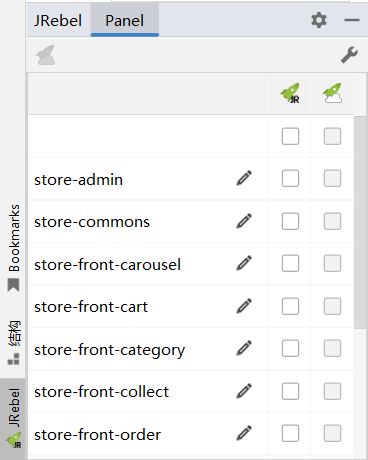Tick the remote server checkbox for store-front-category
The image size is (368, 460).
332,348
